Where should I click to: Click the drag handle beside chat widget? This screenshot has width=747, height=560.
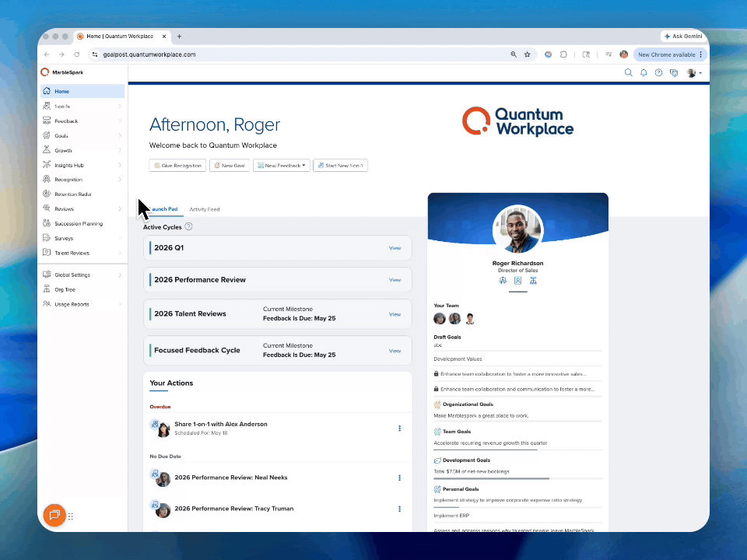pos(71,516)
